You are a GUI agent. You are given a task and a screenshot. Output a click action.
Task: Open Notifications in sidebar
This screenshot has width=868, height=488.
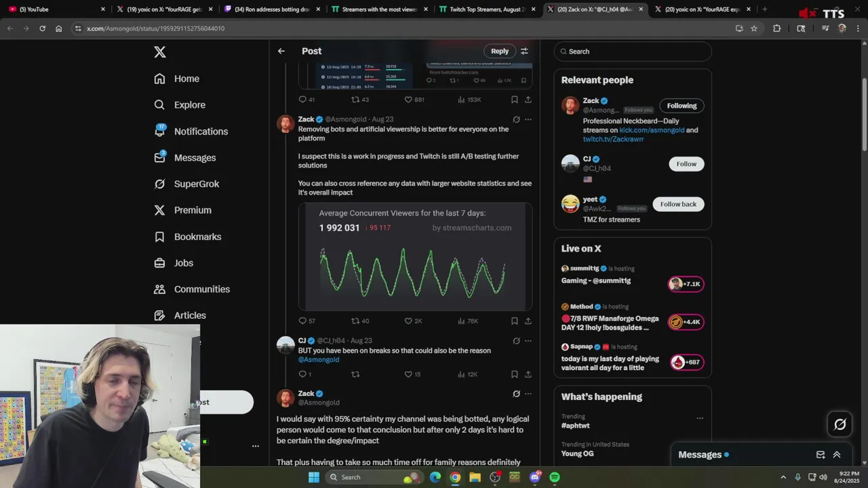click(x=191, y=131)
